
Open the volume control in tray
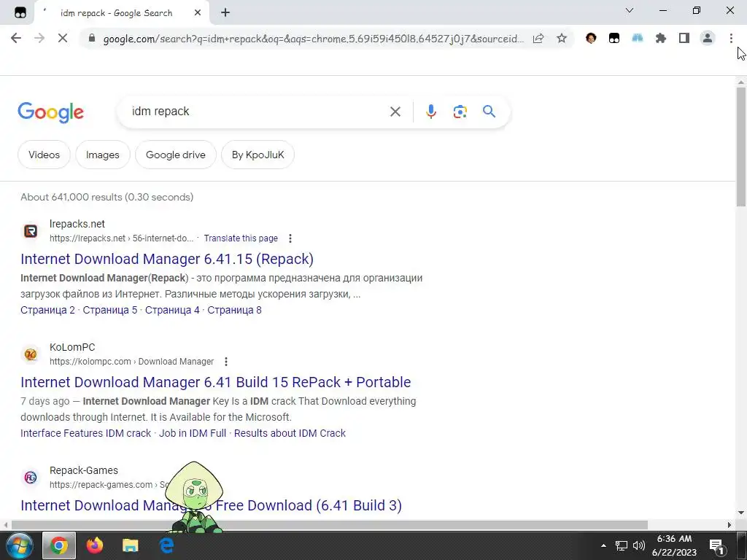click(x=639, y=545)
